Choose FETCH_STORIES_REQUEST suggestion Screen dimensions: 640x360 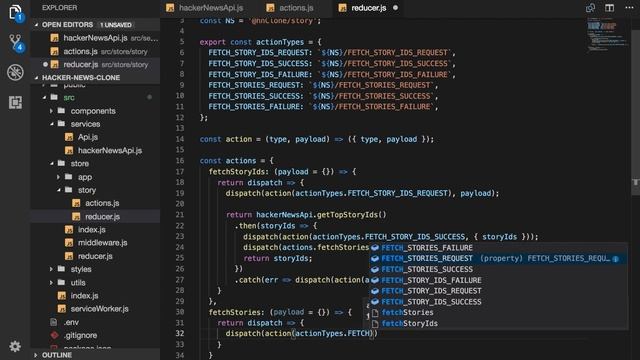click(x=498, y=258)
